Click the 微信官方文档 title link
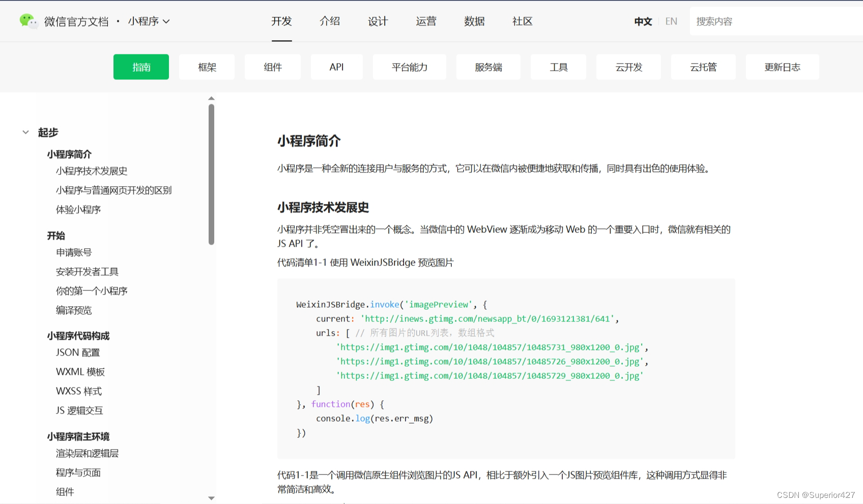This screenshot has height=504, width=863. click(x=76, y=21)
